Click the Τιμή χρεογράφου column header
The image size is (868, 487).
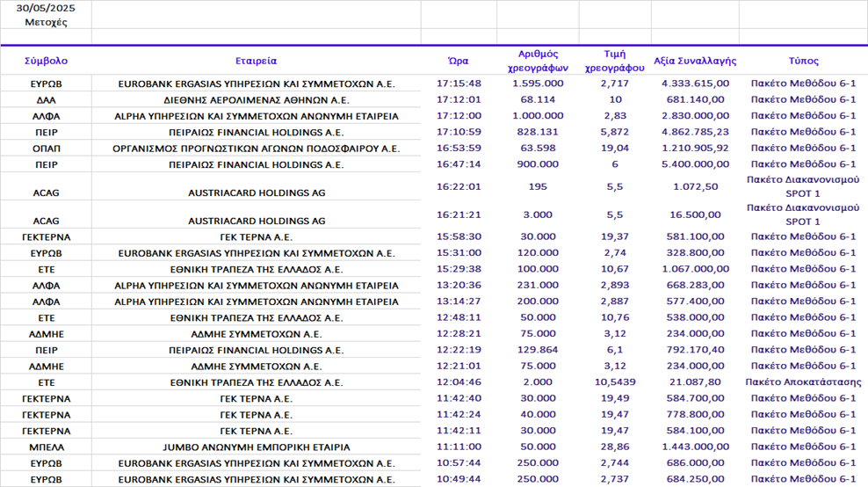pyautogui.click(x=614, y=61)
